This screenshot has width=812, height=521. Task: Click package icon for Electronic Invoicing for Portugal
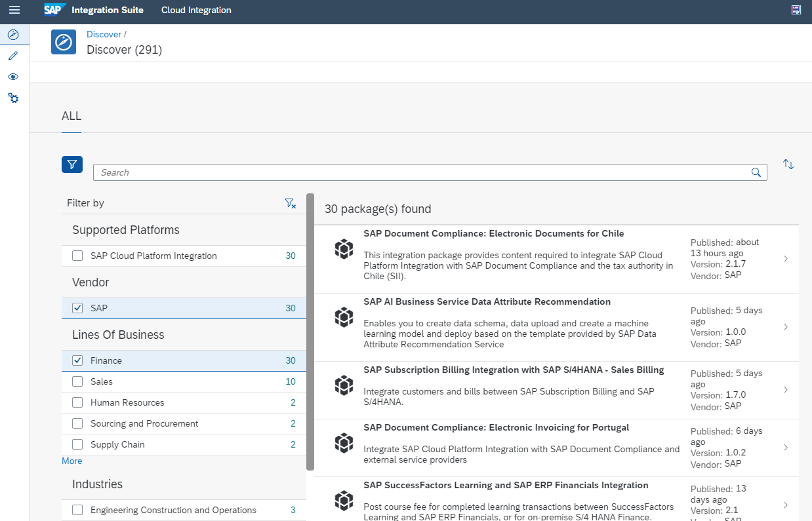click(344, 443)
